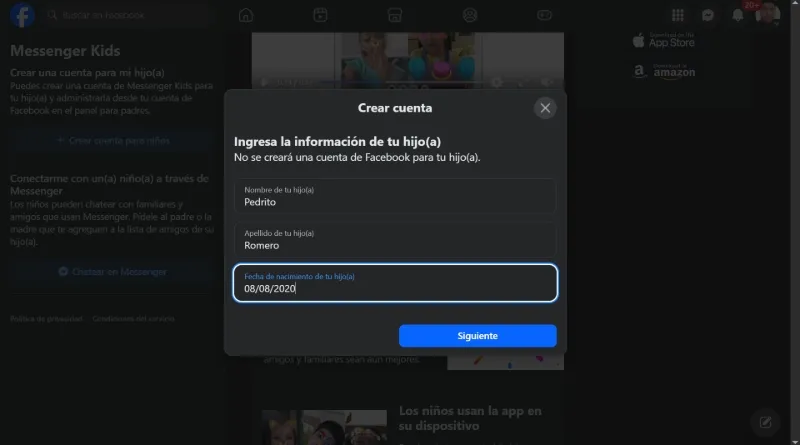
Task: Open the Home tab icon
Action: pos(246,15)
